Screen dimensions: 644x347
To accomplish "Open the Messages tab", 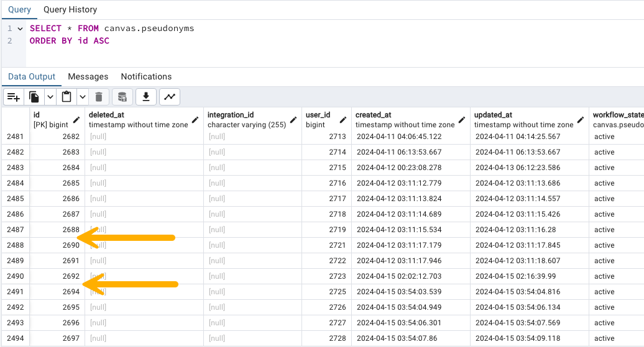I will pyautogui.click(x=88, y=77).
